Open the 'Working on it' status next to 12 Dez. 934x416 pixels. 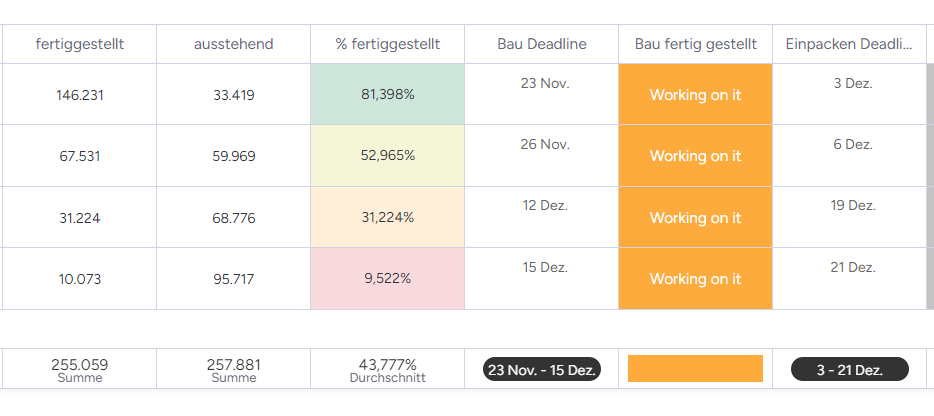[695, 218]
